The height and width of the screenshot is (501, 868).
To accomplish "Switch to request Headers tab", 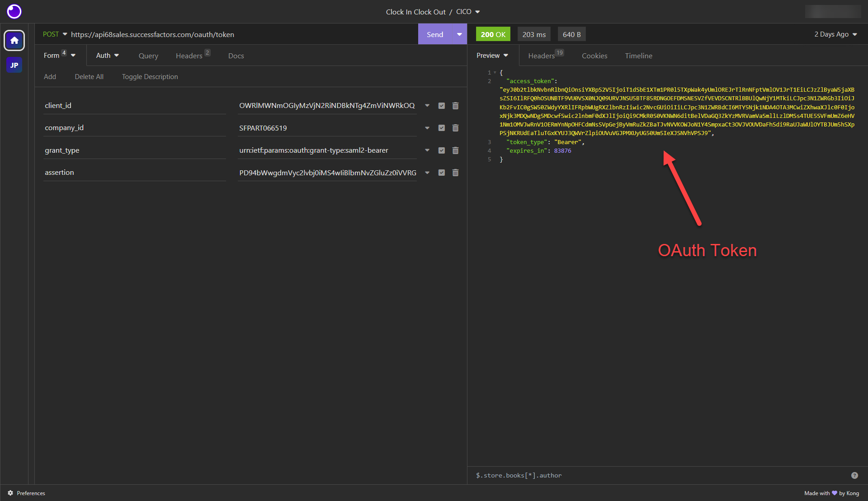I will 193,56.
